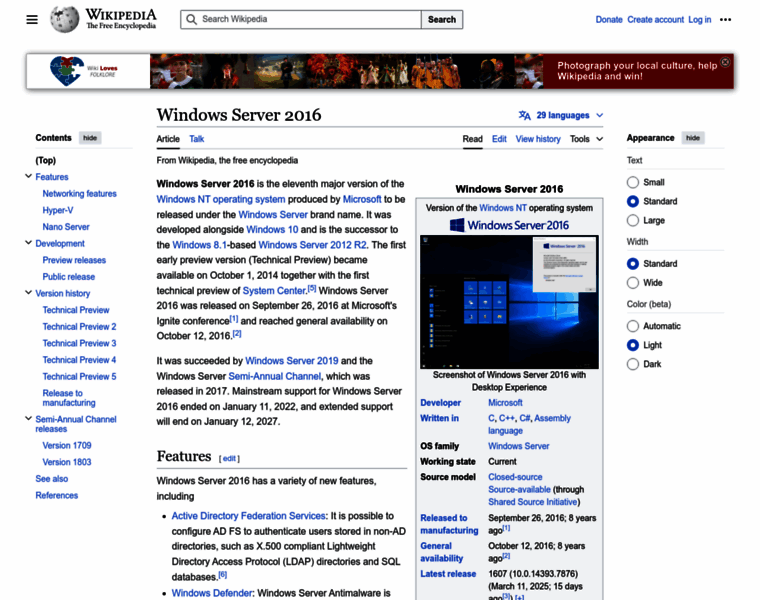Open the 29 languages dropdown
Screen dimensions: 760x600
coord(561,115)
